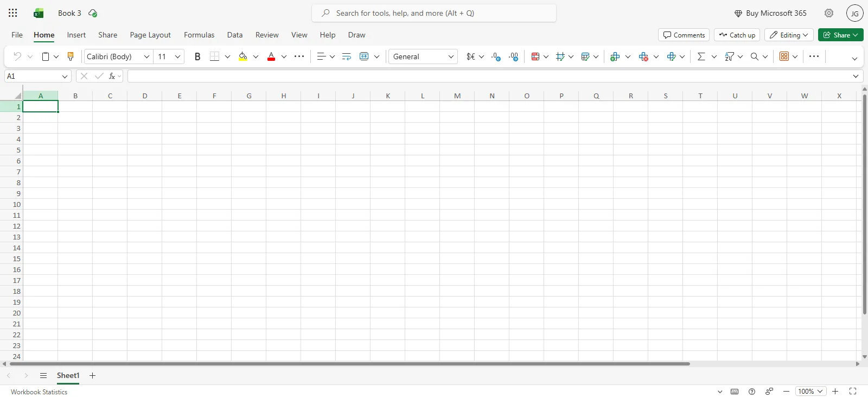Click the Add-ins grid icon
The width and height of the screenshot is (868, 397).
pyautogui.click(x=784, y=56)
